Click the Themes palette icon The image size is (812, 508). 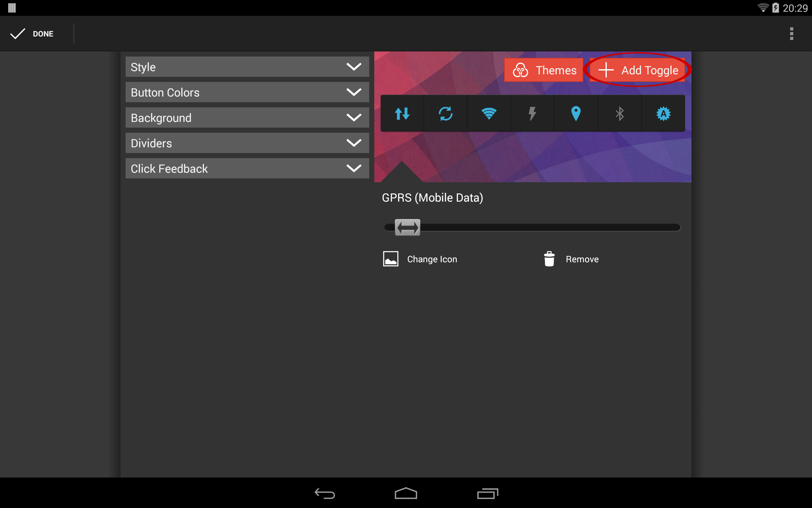pyautogui.click(x=521, y=70)
